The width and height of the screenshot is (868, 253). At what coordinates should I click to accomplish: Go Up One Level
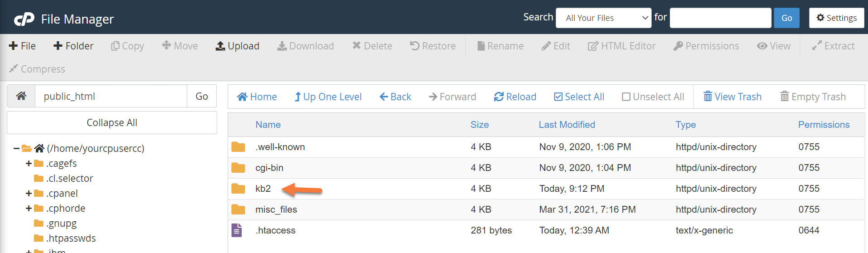coord(328,97)
